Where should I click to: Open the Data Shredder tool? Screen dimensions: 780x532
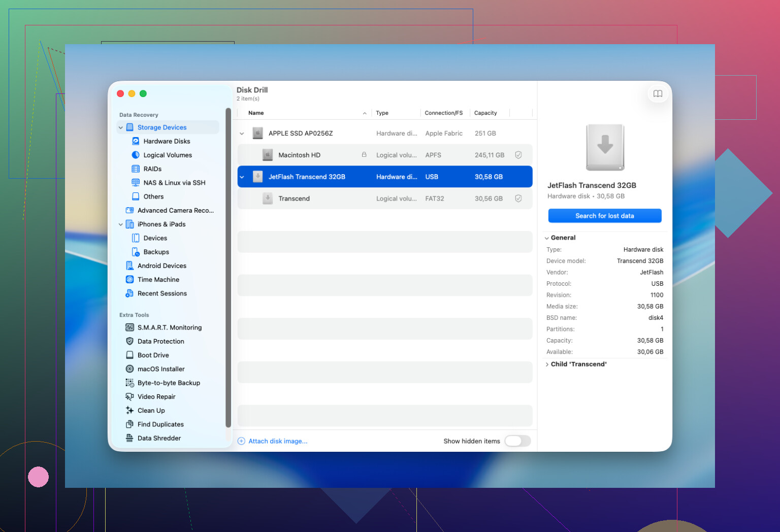(x=159, y=438)
